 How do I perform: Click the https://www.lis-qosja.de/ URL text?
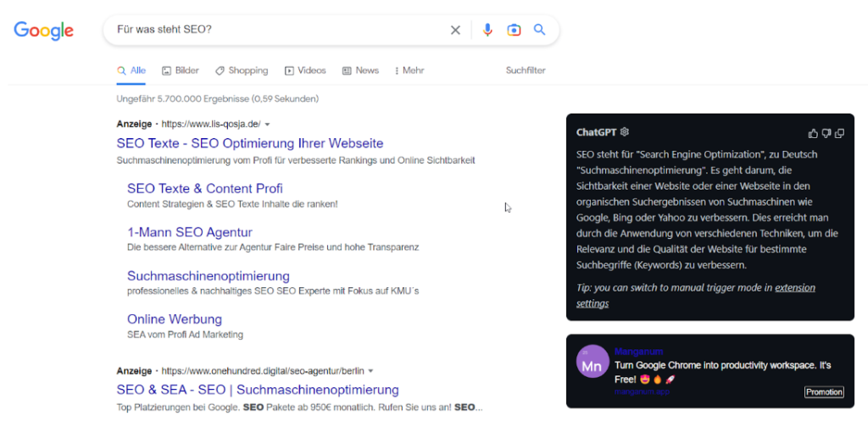click(x=211, y=124)
